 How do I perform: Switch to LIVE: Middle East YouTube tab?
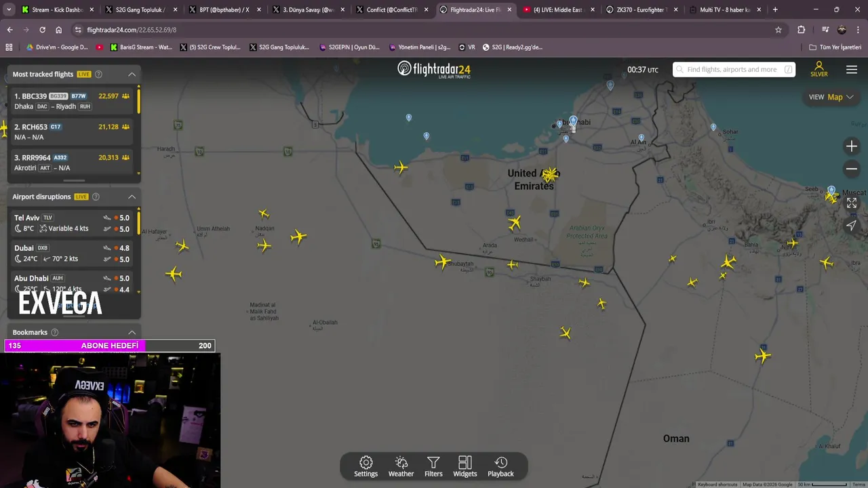(559, 9)
